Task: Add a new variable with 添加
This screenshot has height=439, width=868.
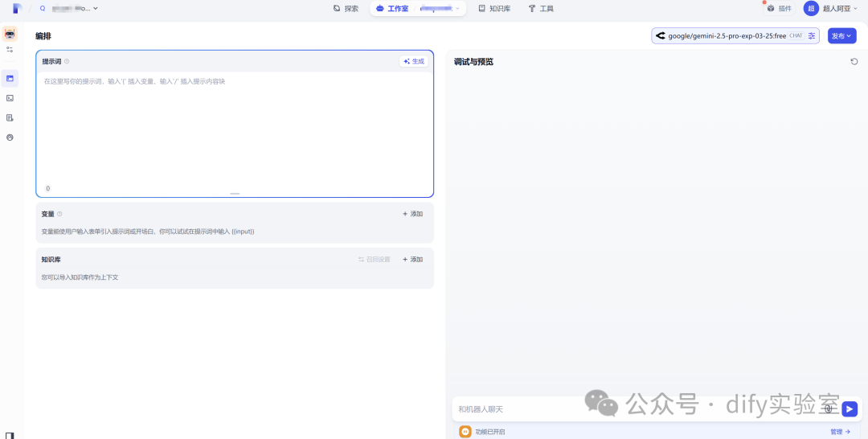Action: point(413,214)
